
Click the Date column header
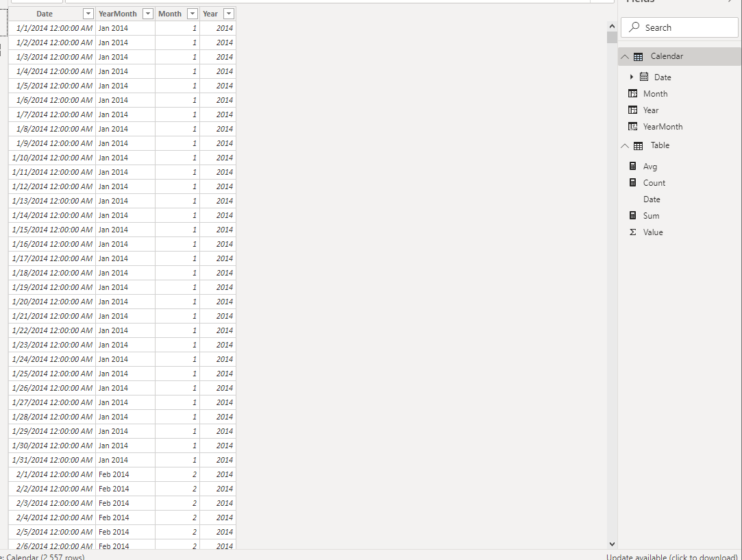45,14
